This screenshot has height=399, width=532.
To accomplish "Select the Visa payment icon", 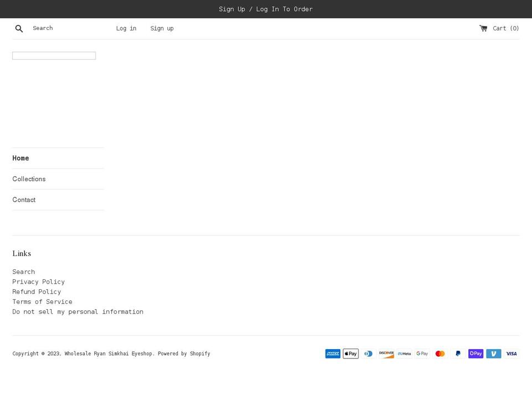I will coord(511,354).
